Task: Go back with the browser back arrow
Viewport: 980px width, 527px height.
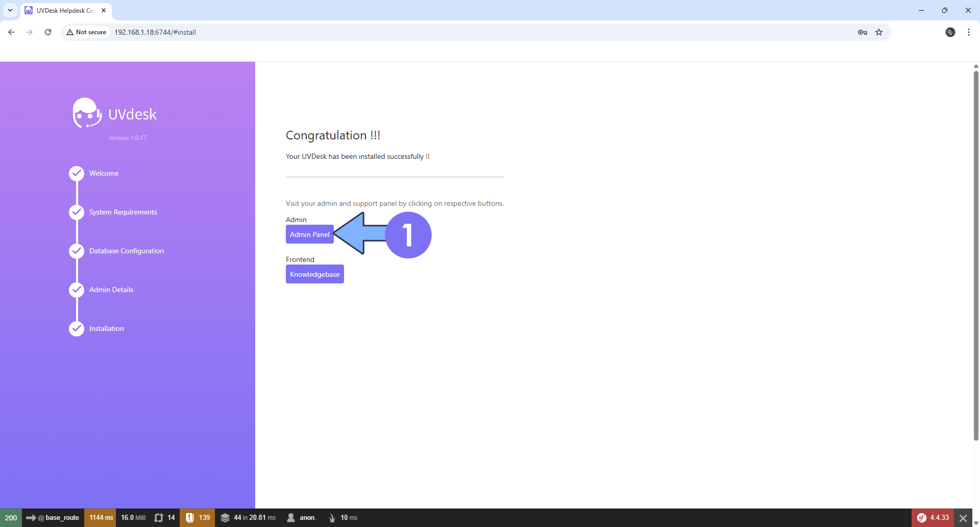Action: coord(11,32)
